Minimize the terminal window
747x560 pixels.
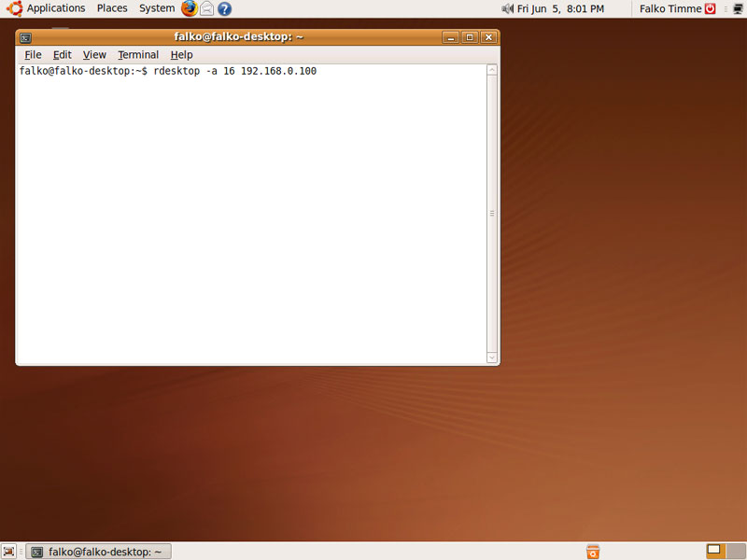450,37
